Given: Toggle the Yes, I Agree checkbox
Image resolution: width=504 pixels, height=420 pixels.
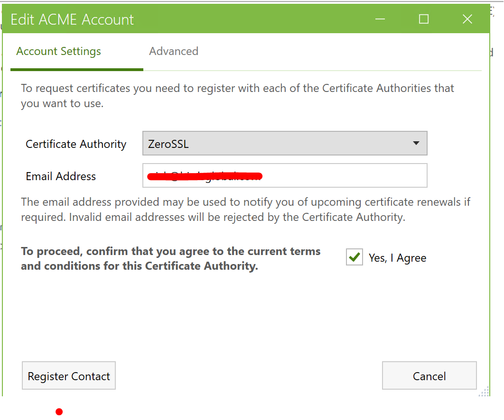Looking at the screenshot, I should [x=354, y=257].
